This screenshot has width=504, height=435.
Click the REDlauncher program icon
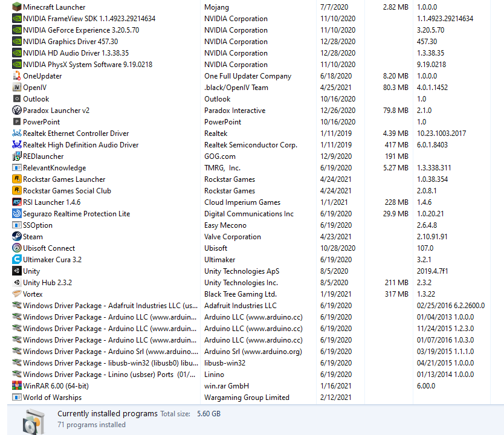(17, 156)
